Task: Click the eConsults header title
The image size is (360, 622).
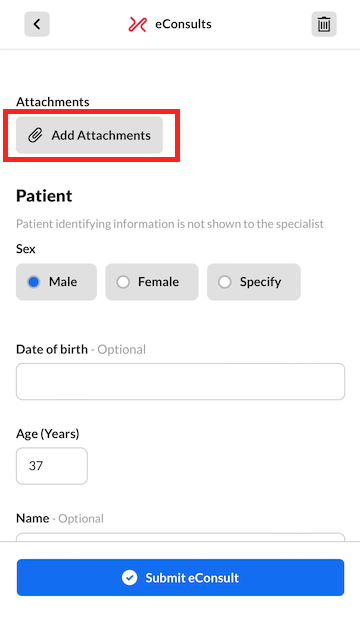Action: [183, 24]
